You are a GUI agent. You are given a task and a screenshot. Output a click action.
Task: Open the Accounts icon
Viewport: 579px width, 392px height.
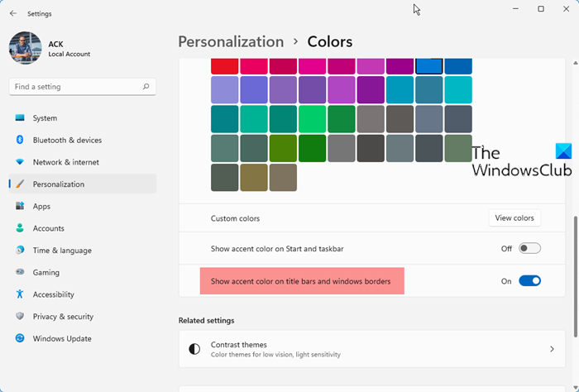click(20, 228)
